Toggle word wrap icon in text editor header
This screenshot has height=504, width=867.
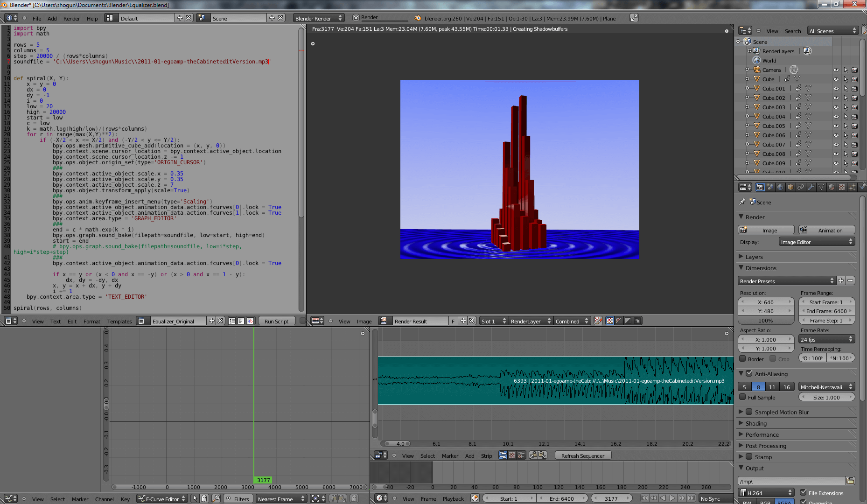coord(241,321)
